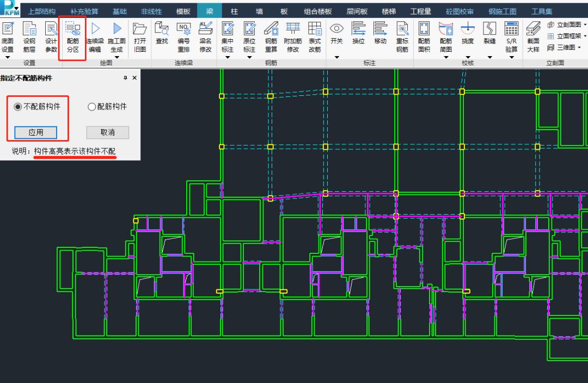
Task: Select the 配筋构件 radio button
Action: point(91,107)
